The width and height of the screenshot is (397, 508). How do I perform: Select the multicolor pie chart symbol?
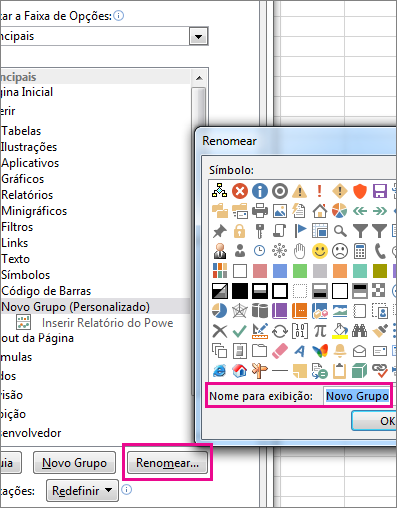coord(340,211)
